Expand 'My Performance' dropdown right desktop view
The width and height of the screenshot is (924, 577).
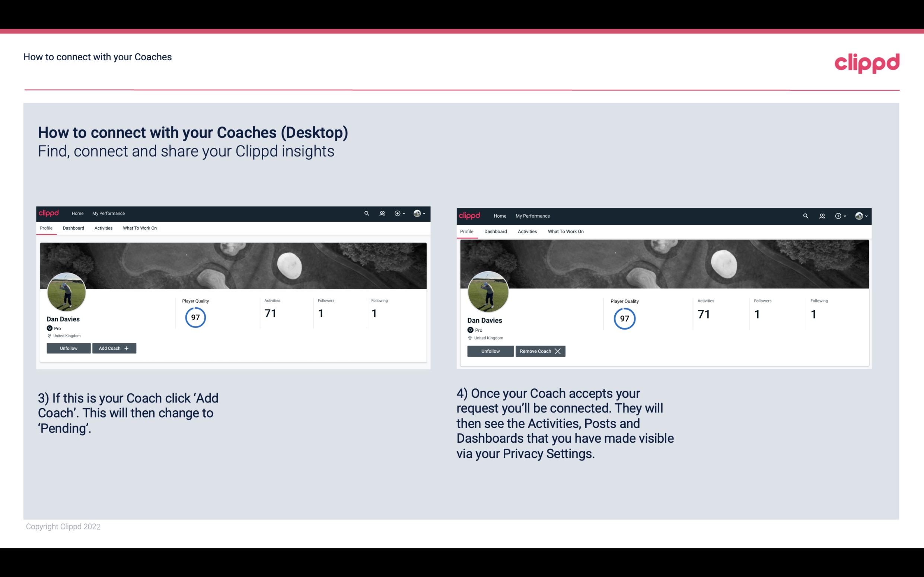tap(532, 215)
